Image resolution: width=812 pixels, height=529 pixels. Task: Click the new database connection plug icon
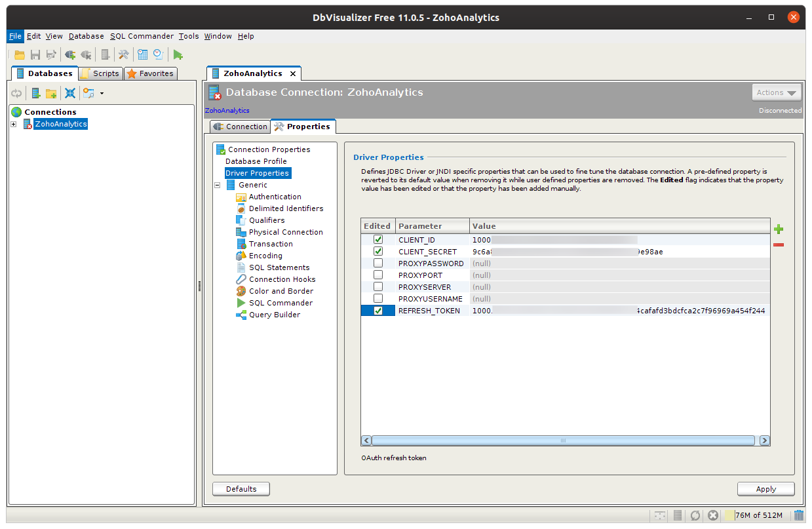pyautogui.click(x=70, y=55)
